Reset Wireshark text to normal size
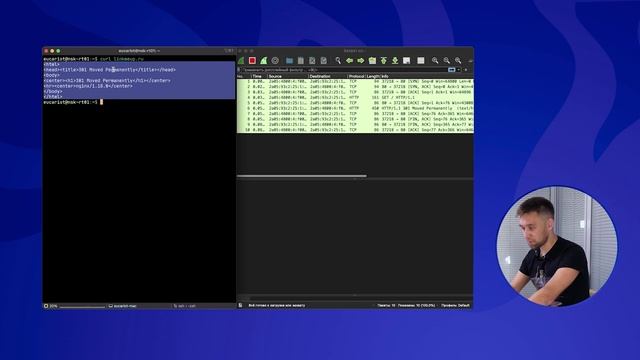 pyautogui.click(x=458, y=60)
